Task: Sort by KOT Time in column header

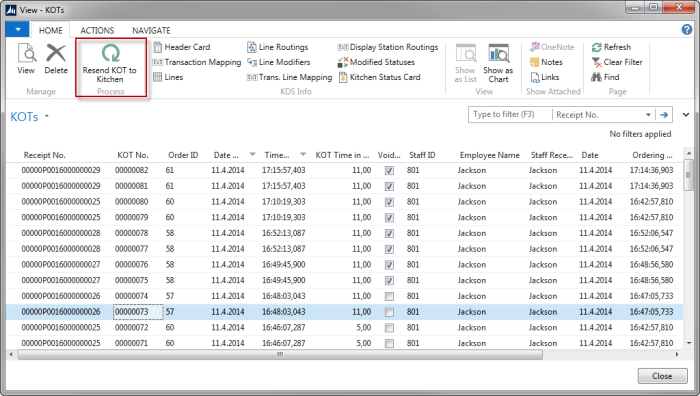Action: (x=342, y=155)
